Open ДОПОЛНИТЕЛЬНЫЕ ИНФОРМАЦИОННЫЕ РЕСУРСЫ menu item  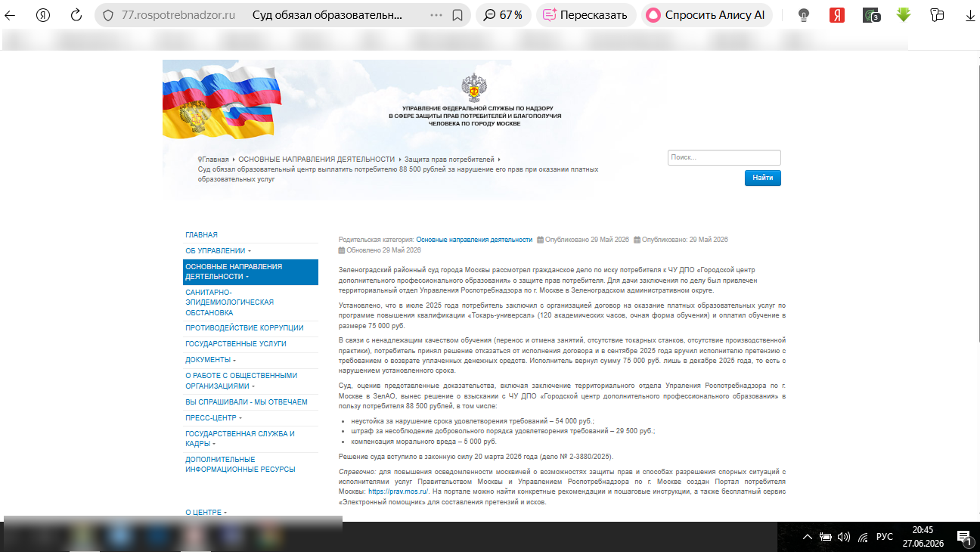coord(240,464)
